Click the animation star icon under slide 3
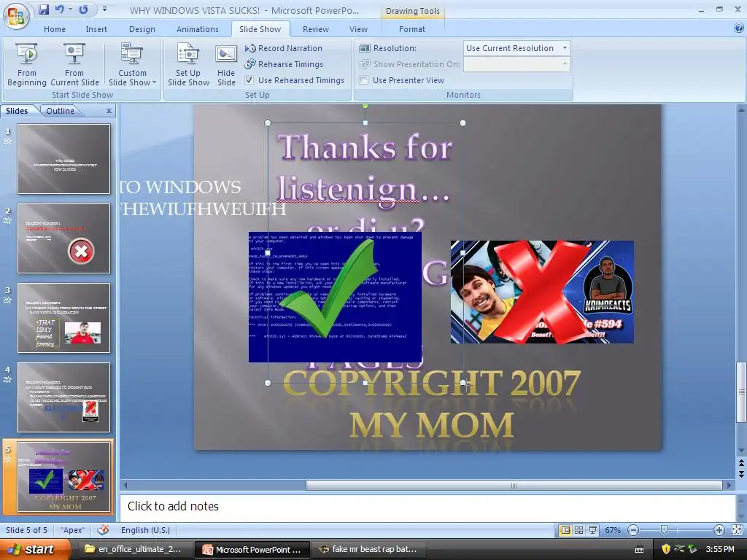This screenshot has width=747, height=560. click(x=7, y=300)
